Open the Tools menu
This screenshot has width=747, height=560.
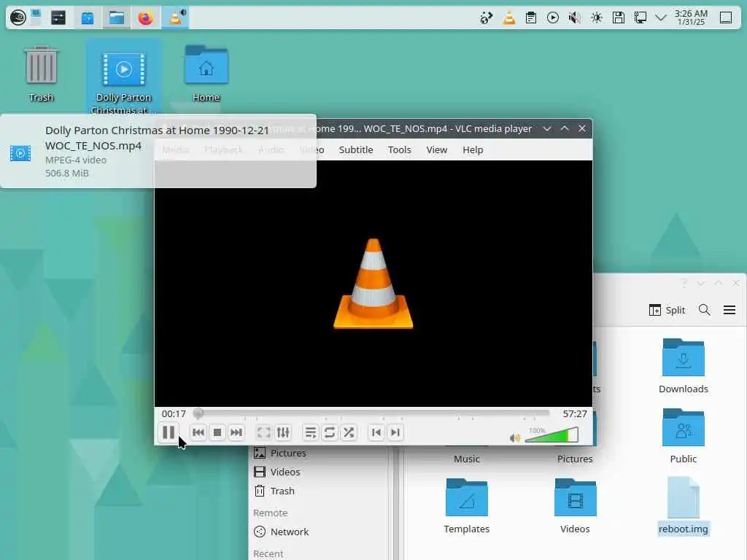pyautogui.click(x=399, y=149)
